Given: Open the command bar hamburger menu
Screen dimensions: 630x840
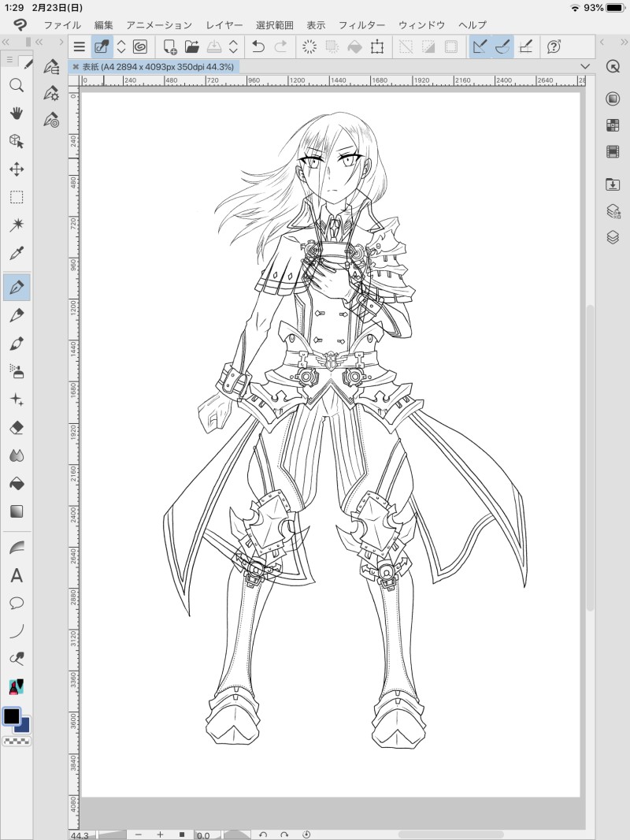Looking at the screenshot, I should 80,46.
